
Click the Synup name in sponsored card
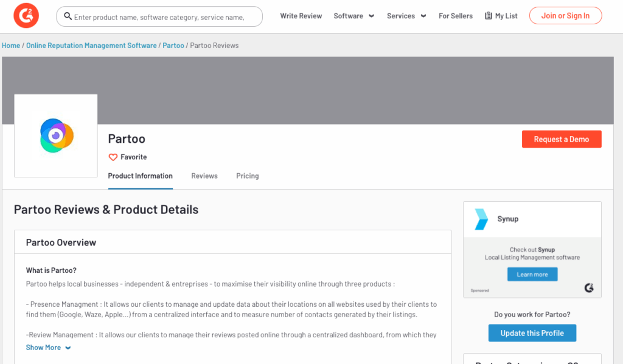(x=508, y=219)
